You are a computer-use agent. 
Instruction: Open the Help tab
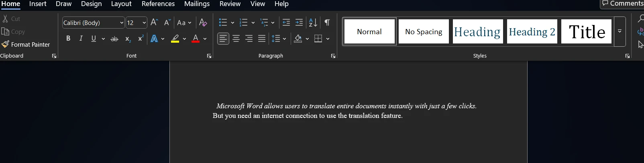point(281,4)
